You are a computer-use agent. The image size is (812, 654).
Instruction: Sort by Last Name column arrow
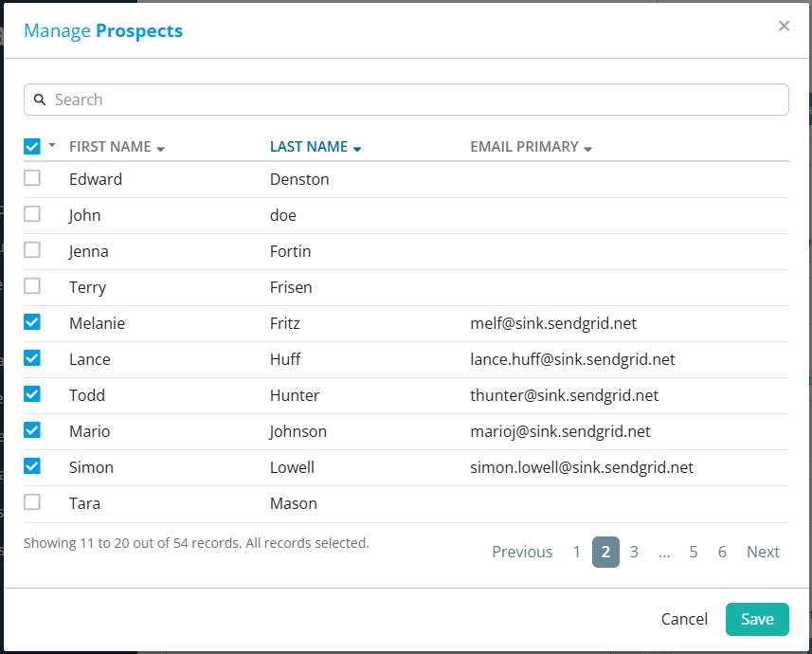coord(357,149)
